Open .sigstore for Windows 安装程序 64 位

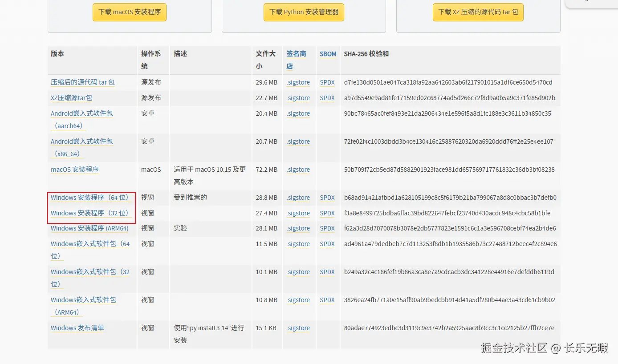click(x=298, y=198)
